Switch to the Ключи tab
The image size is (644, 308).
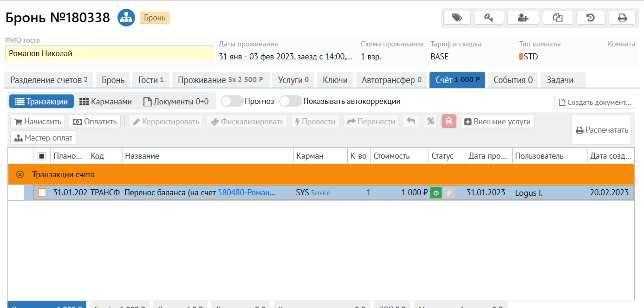click(335, 80)
